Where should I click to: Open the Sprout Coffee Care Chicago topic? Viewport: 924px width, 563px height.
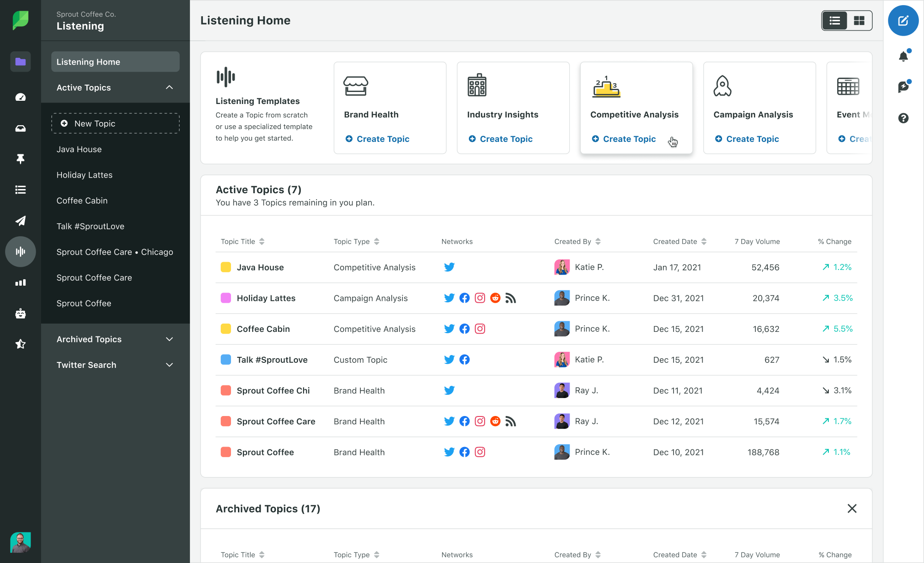[114, 252]
